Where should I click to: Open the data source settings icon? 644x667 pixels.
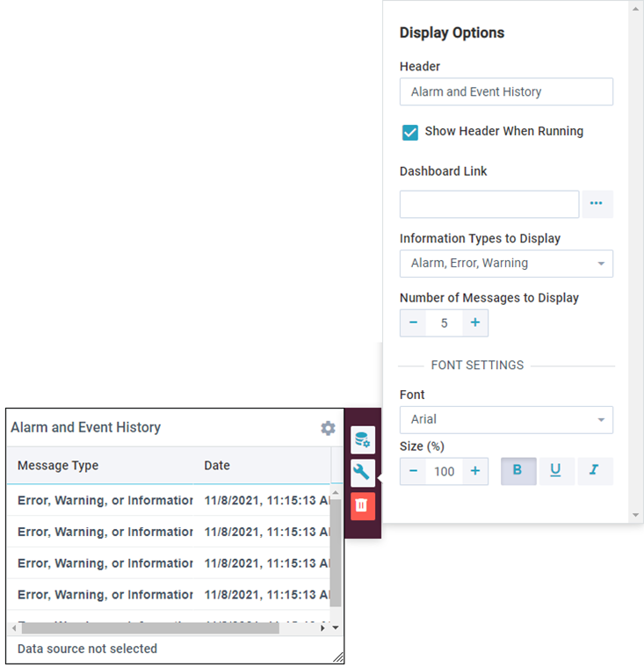[x=363, y=439]
